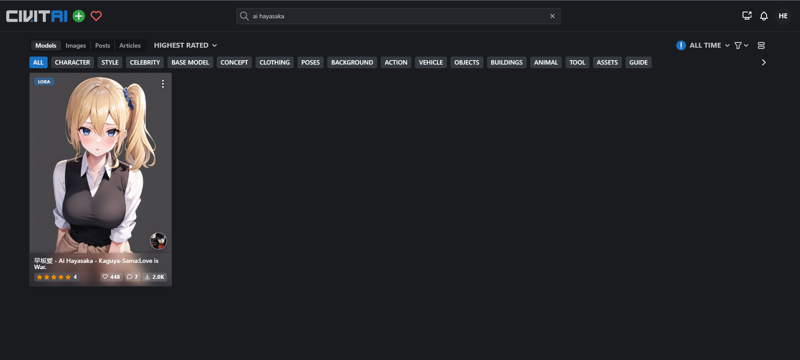The width and height of the screenshot is (800, 360).
Task: Select the CHARACTER category filter
Action: click(x=72, y=62)
